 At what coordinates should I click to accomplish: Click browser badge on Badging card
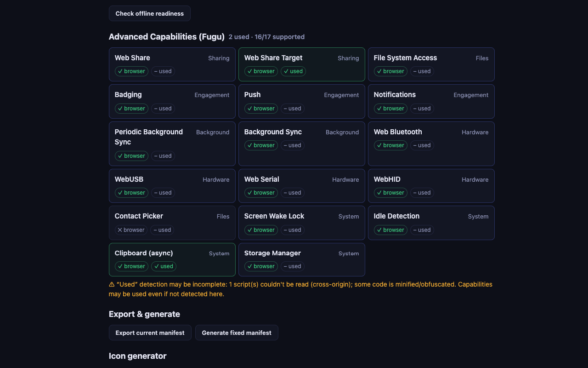[131, 109]
